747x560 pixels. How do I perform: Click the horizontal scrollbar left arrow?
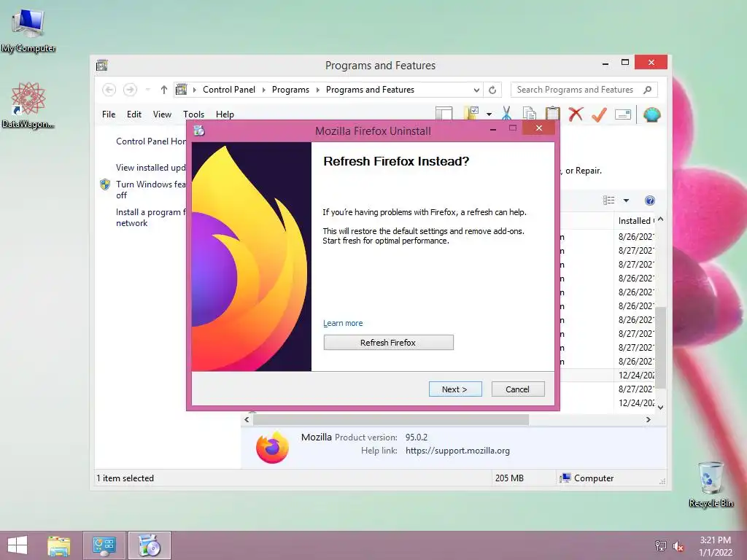click(247, 419)
